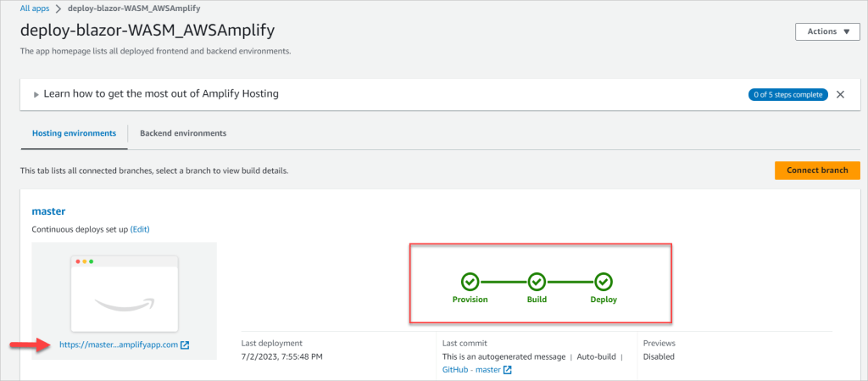This screenshot has width=868, height=381.
Task: Select the Hosting environments tab
Action: 75,133
